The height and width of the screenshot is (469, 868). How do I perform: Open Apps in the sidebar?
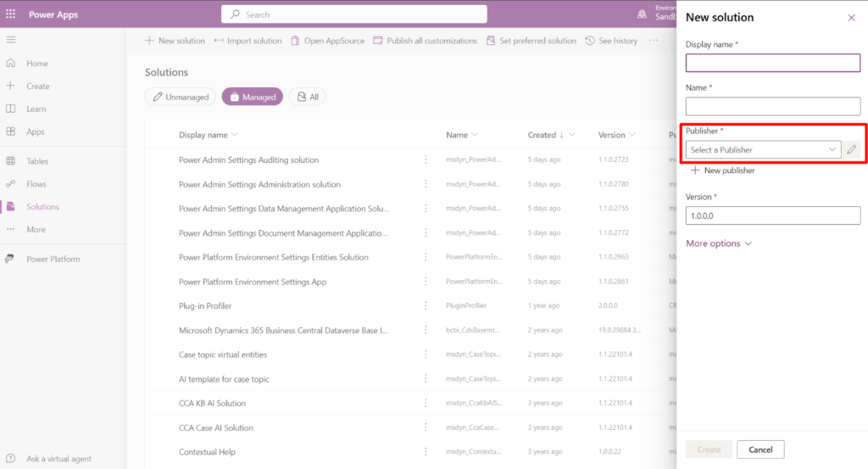[35, 131]
